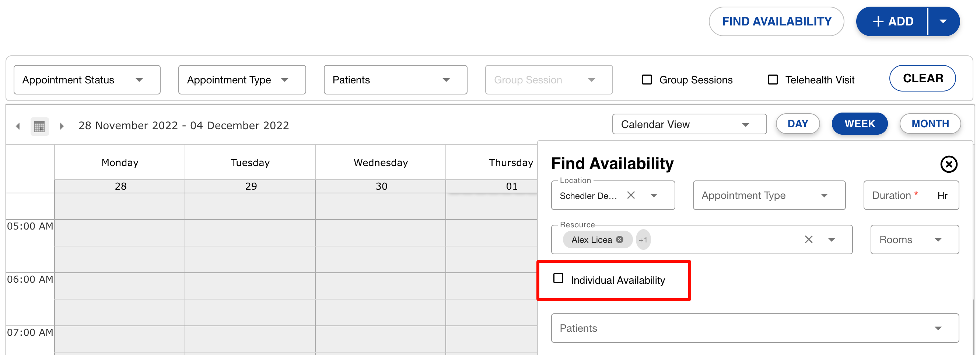Clear all selected resources
The width and height of the screenshot is (980, 355).
click(x=808, y=239)
